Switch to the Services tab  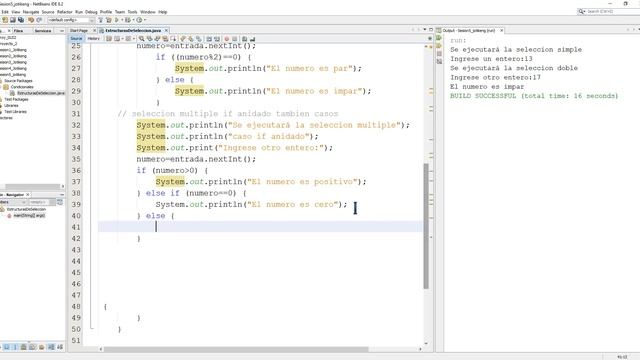pos(43,31)
